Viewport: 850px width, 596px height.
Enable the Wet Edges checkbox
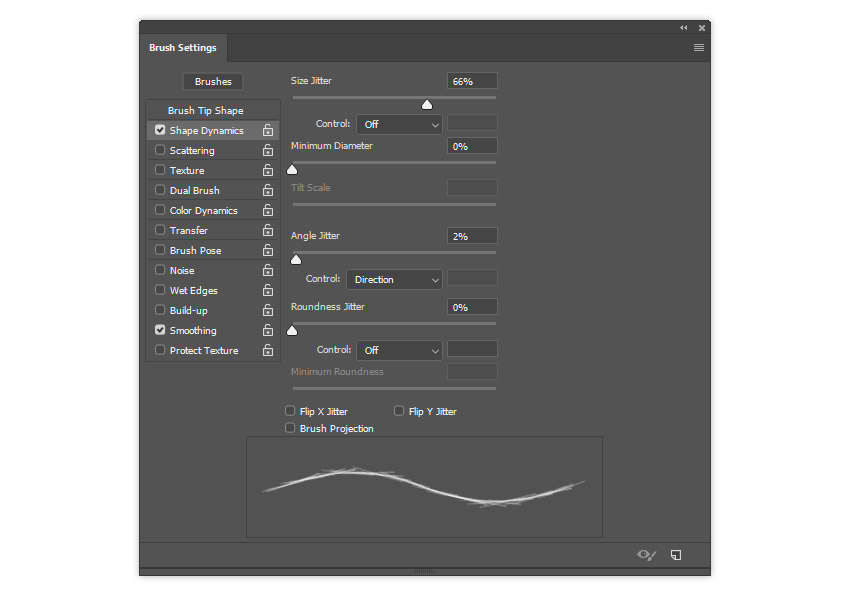(160, 290)
